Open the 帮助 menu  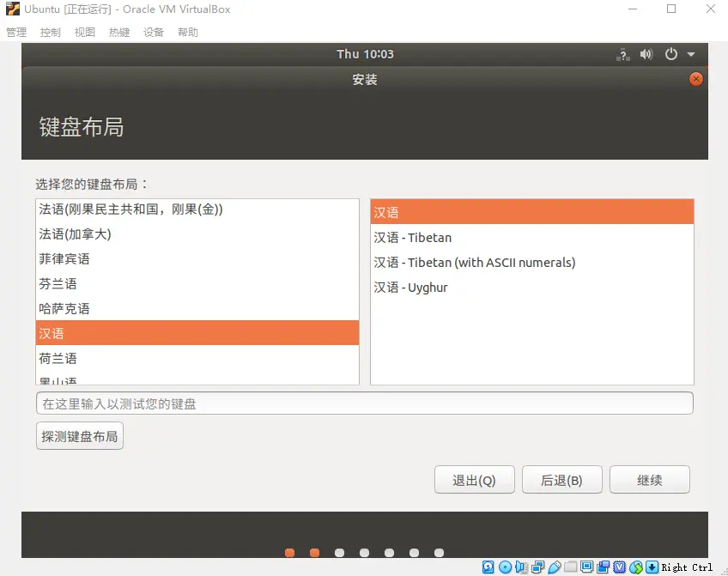tap(187, 32)
